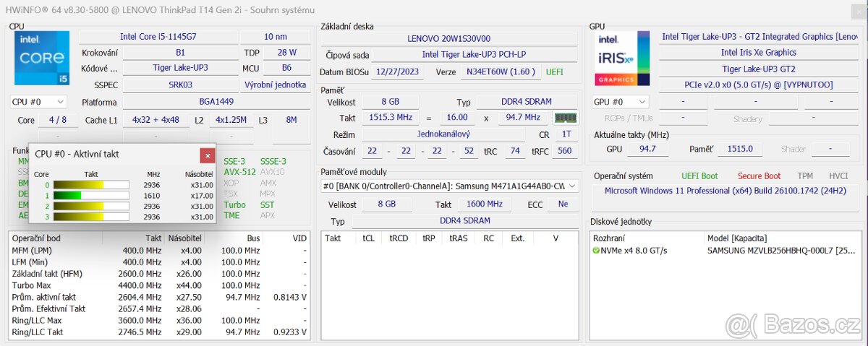Select the SAMSUNG MZVLB256HBHQ drive entry

780,251
